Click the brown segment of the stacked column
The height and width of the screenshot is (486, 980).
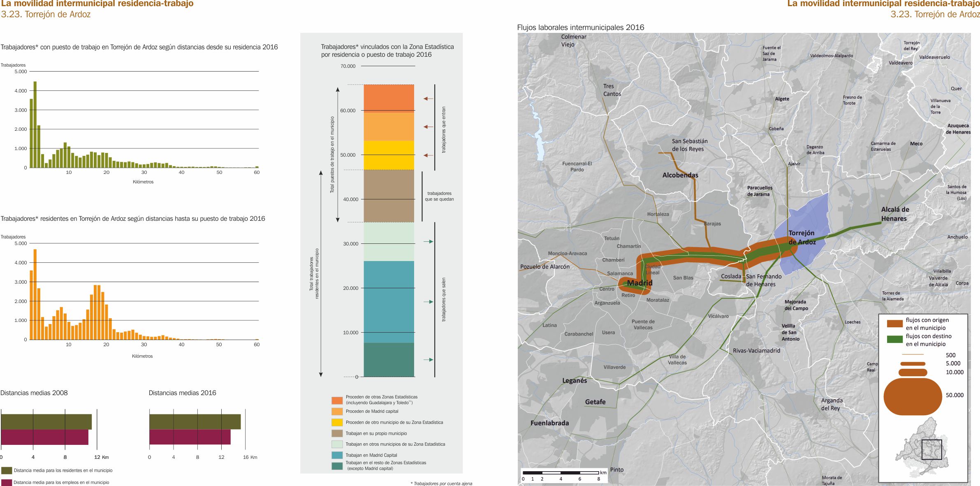pos(389,196)
